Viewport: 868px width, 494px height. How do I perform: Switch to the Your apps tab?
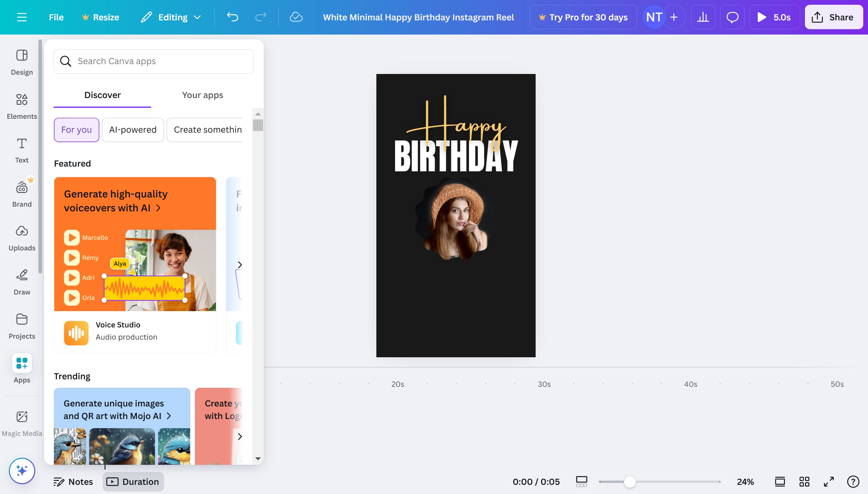202,95
